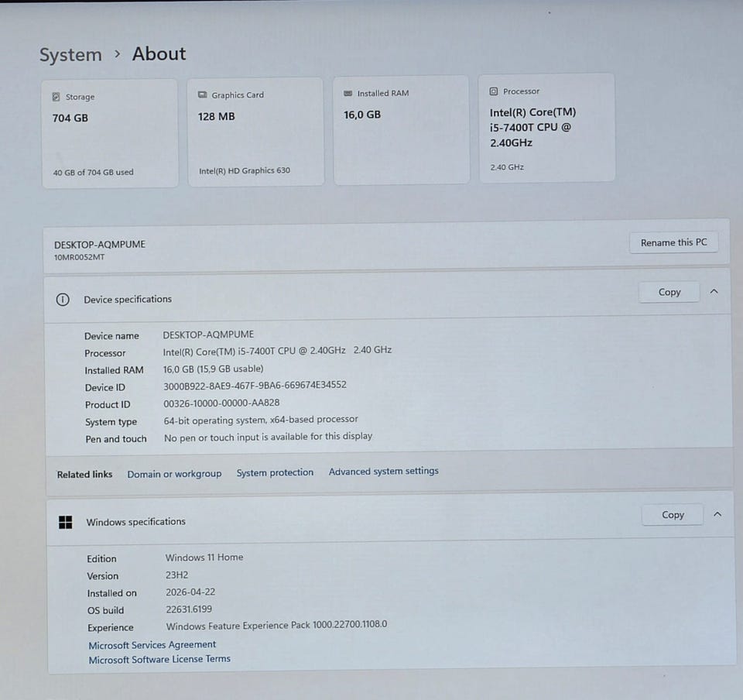Click Edition value 'Windows 11 Home'
743x700 pixels.
pos(204,558)
